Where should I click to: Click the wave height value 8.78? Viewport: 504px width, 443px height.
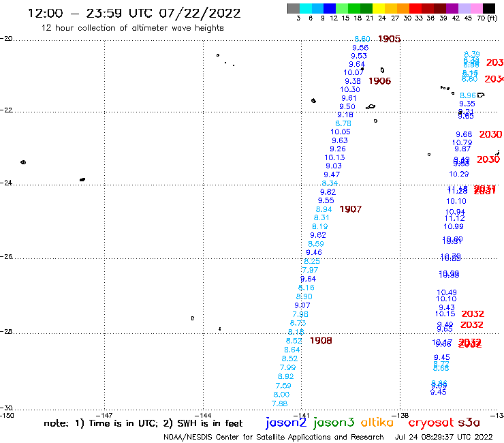click(x=343, y=123)
